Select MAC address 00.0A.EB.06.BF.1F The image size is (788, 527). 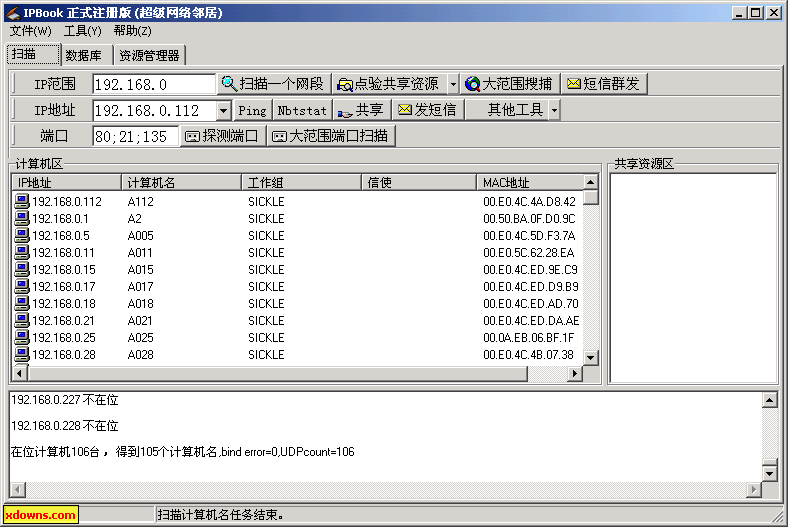pos(529,338)
